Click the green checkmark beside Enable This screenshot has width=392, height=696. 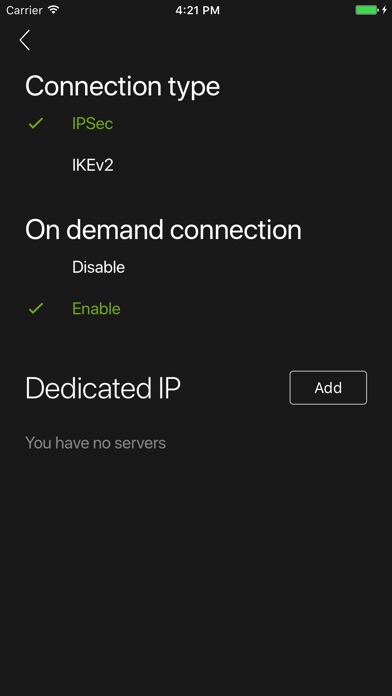pyautogui.click(x=36, y=308)
